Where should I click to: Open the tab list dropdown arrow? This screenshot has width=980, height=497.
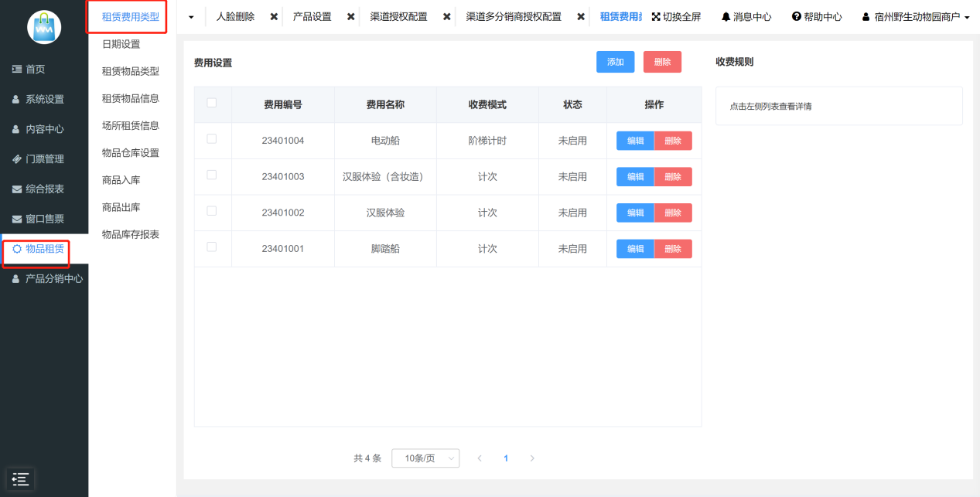coord(191,16)
